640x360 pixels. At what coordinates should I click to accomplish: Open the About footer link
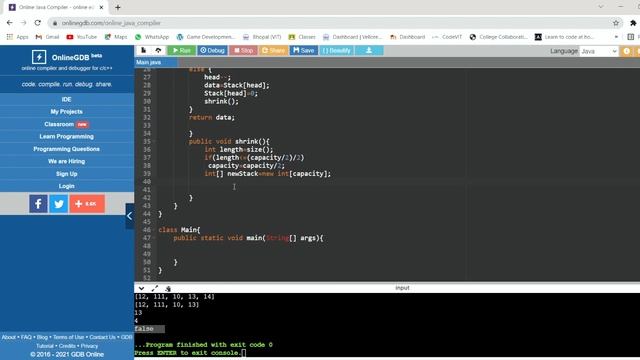(x=9, y=337)
